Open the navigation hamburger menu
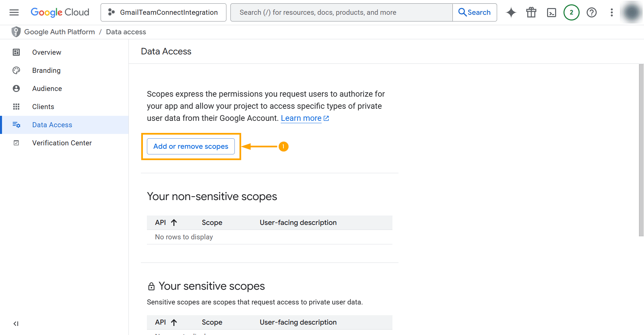This screenshot has width=644, height=335. 14,12
